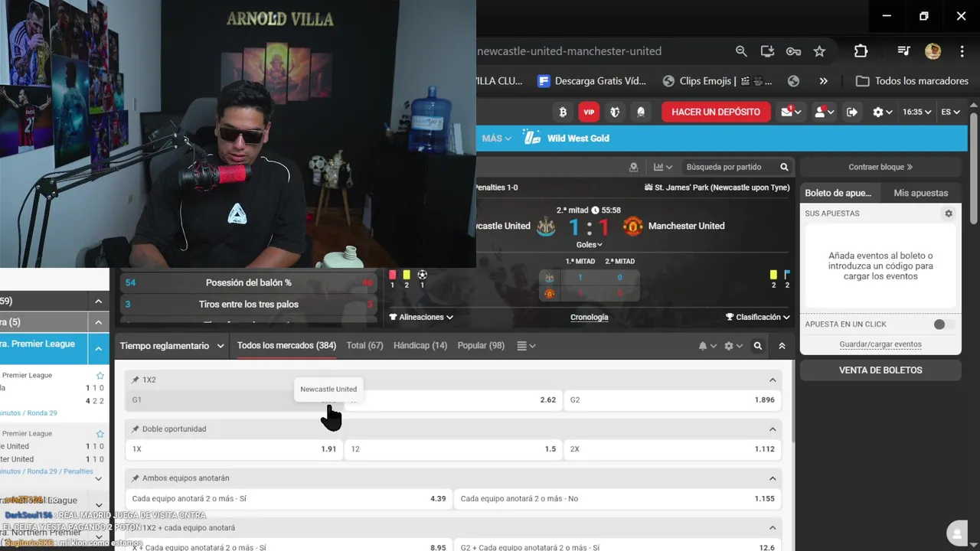980x551 pixels.
Task: Select the Total (67) tab
Action: pos(364,346)
